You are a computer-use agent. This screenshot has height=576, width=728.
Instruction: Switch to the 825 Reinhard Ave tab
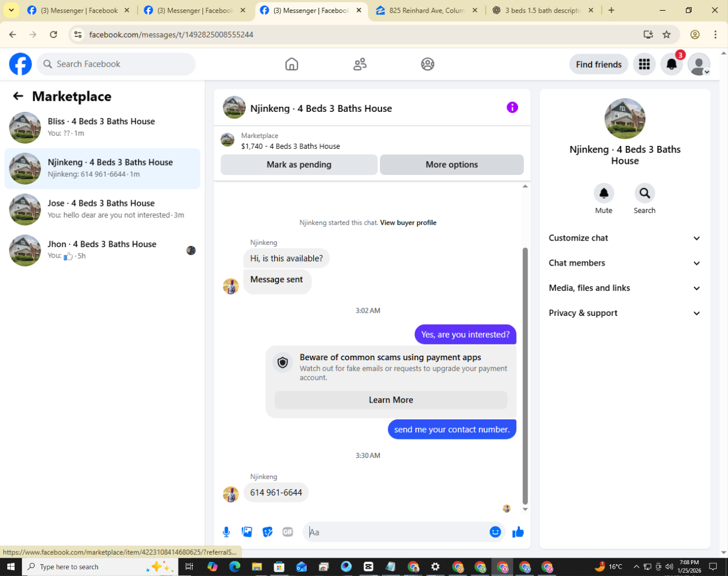coord(427,10)
